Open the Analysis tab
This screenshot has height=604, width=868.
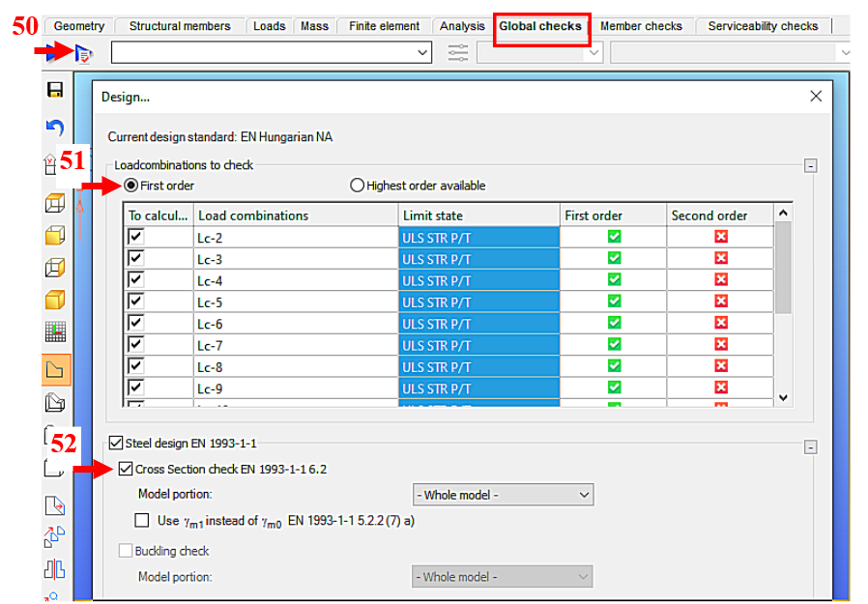[x=462, y=26]
